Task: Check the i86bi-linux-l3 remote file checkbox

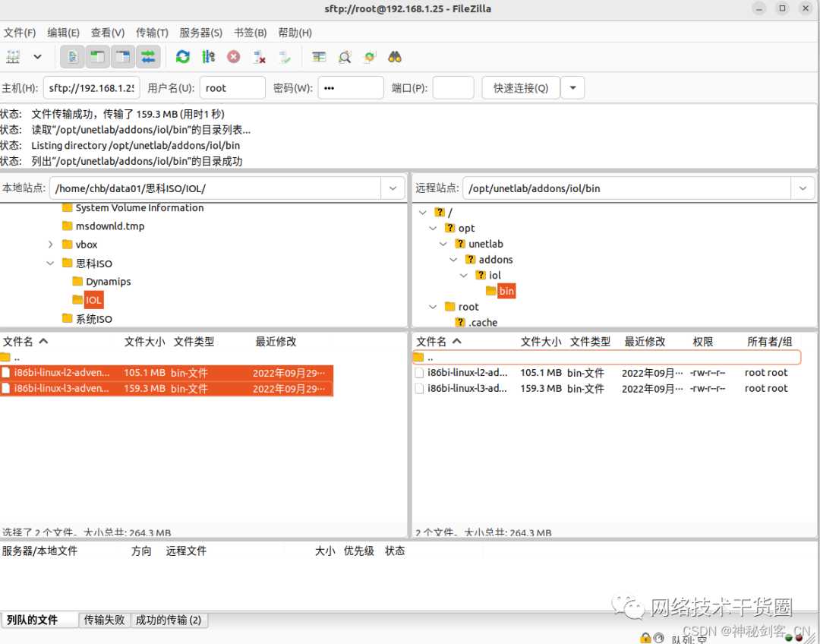Action: (419, 388)
